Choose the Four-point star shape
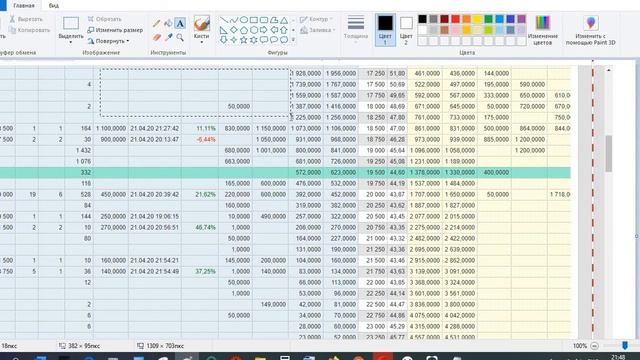Viewport: 640px width, 360px height. coord(233,40)
